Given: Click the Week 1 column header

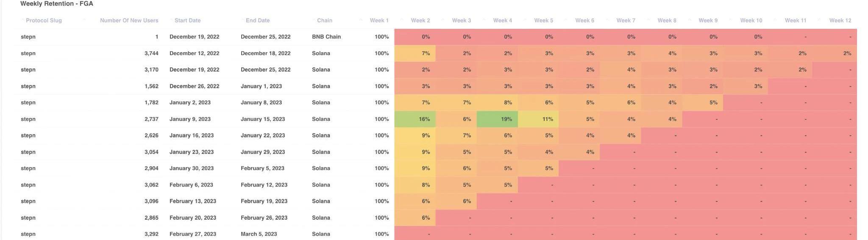Looking at the screenshot, I should click(379, 20).
